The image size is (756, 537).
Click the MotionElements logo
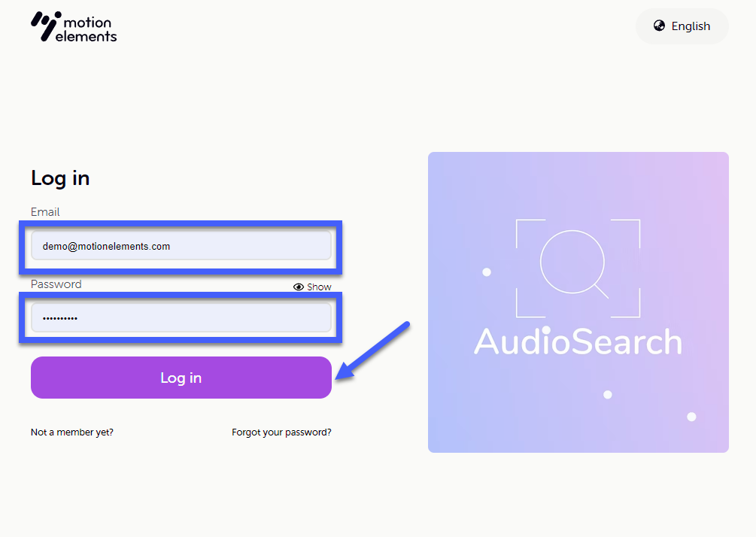tap(74, 26)
